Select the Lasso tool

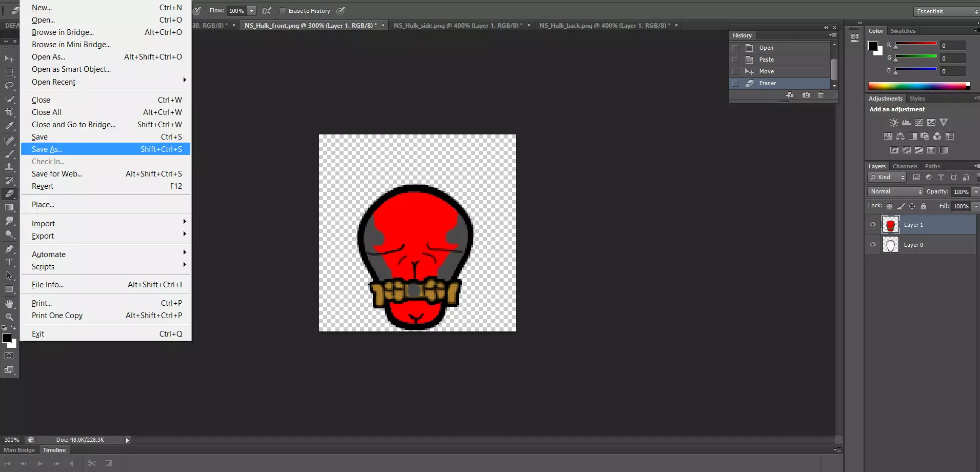(9, 86)
